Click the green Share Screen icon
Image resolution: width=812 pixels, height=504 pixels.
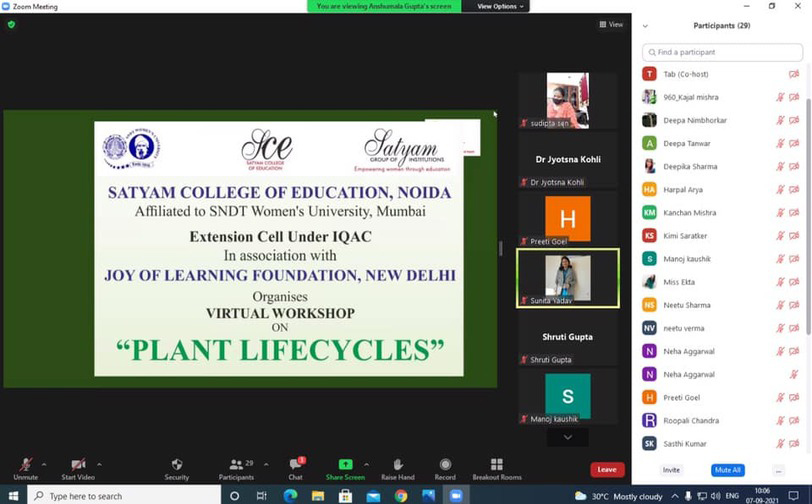tap(345, 465)
